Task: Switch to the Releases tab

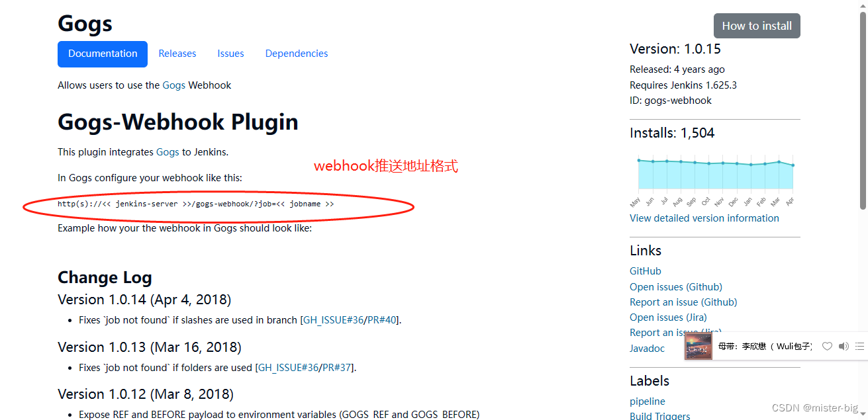Action: 177,54
